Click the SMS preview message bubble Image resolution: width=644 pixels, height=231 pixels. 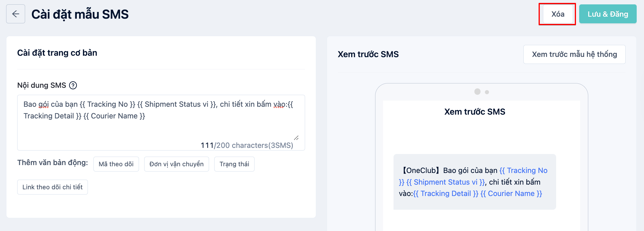tap(475, 182)
